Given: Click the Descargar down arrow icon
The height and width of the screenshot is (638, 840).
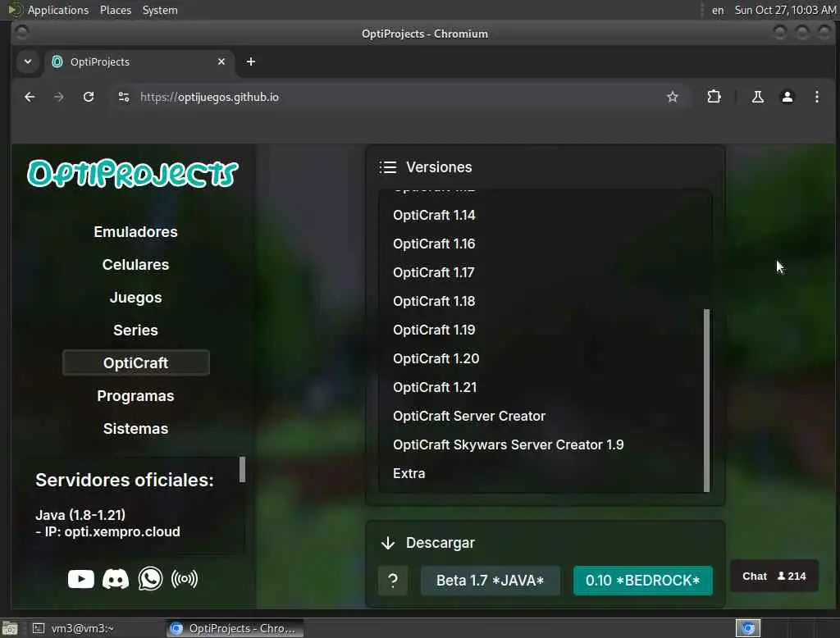Looking at the screenshot, I should click(388, 543).
